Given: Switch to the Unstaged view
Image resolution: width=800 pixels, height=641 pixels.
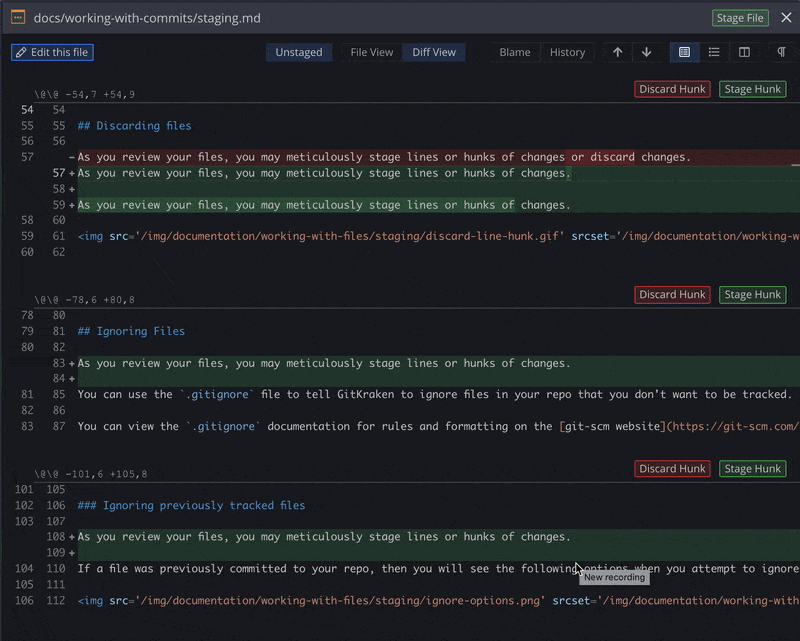Looking at the screenshot, I should coord(298,52).
